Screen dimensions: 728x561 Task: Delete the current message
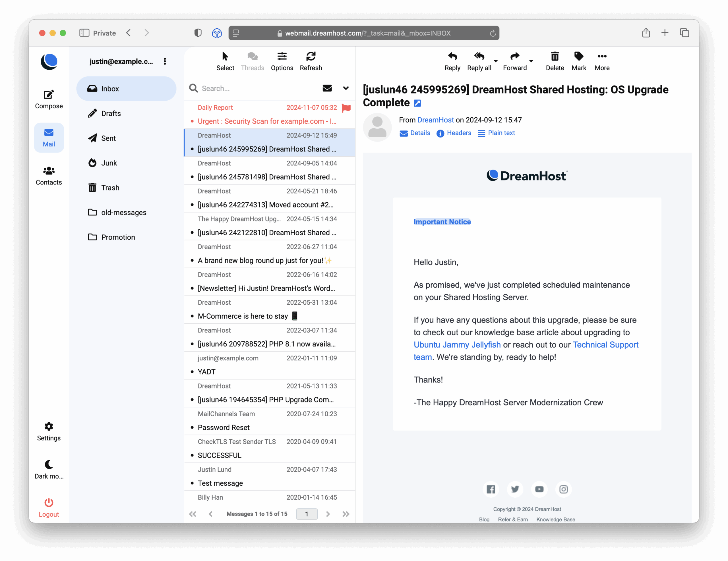555,61
